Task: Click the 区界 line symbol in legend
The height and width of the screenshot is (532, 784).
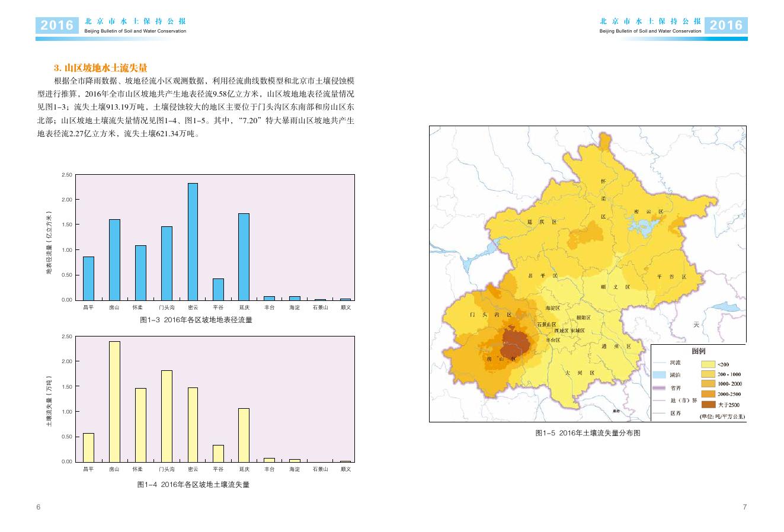Action: click(x=660, y=414)
